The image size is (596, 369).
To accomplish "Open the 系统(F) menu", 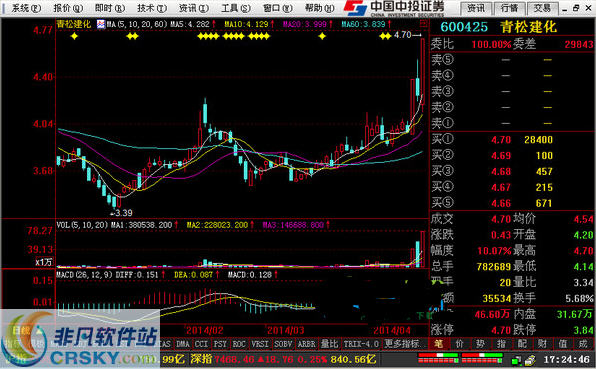I will [x=26, y=8].
